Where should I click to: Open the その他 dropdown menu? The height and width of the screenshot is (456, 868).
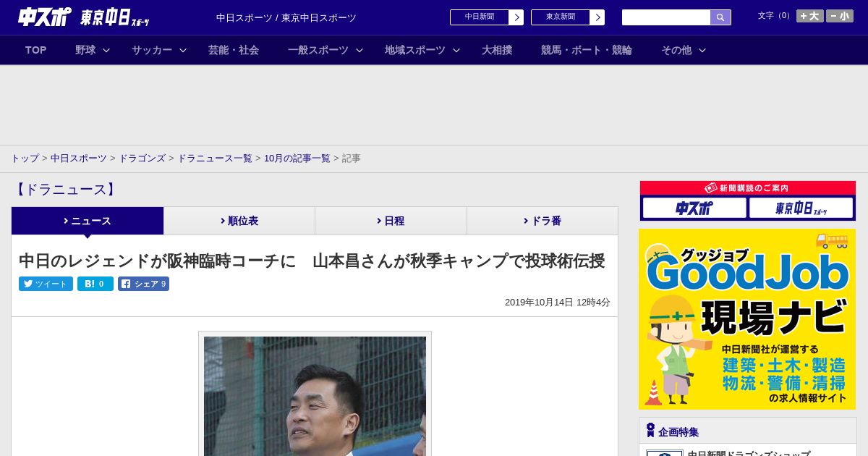coord(683,50)
